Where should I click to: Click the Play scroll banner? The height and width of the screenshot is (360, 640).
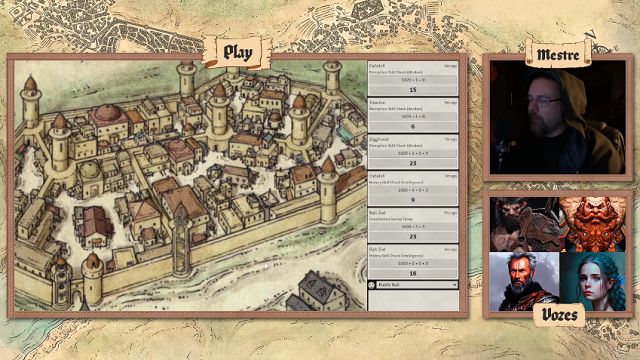click(x=237, y=52)
